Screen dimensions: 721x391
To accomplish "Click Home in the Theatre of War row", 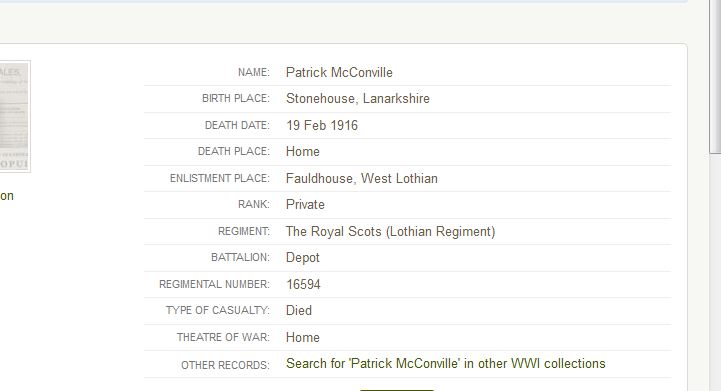I will pyautogui.click(x=303, y=338).
